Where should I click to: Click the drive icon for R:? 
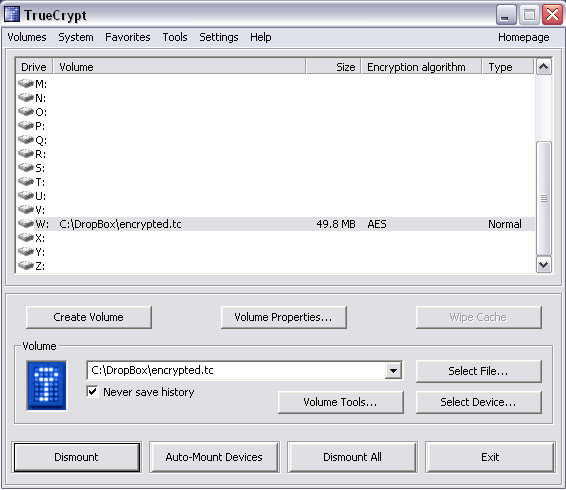click(26, 154)
